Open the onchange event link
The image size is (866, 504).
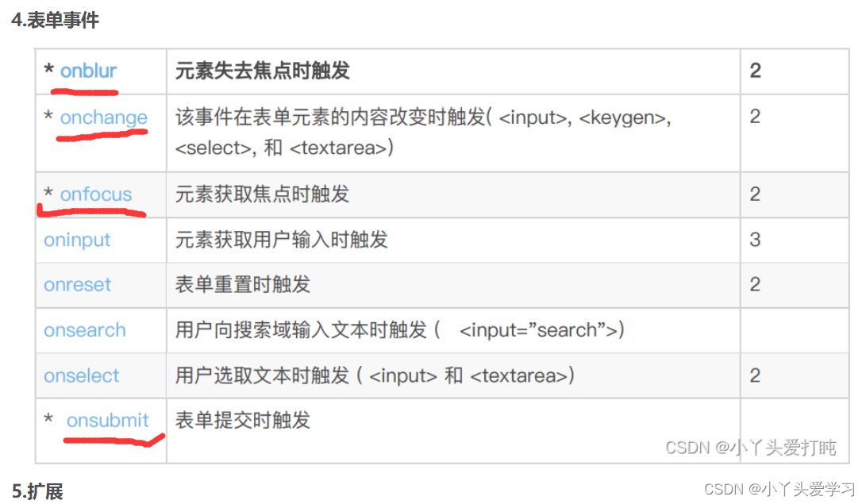[104, 117]
